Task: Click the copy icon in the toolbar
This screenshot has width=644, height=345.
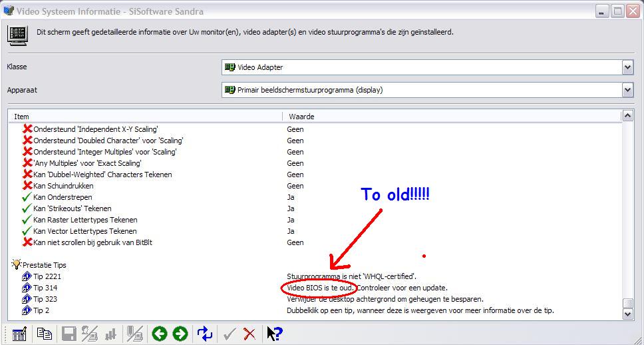Action: [44, 334]
